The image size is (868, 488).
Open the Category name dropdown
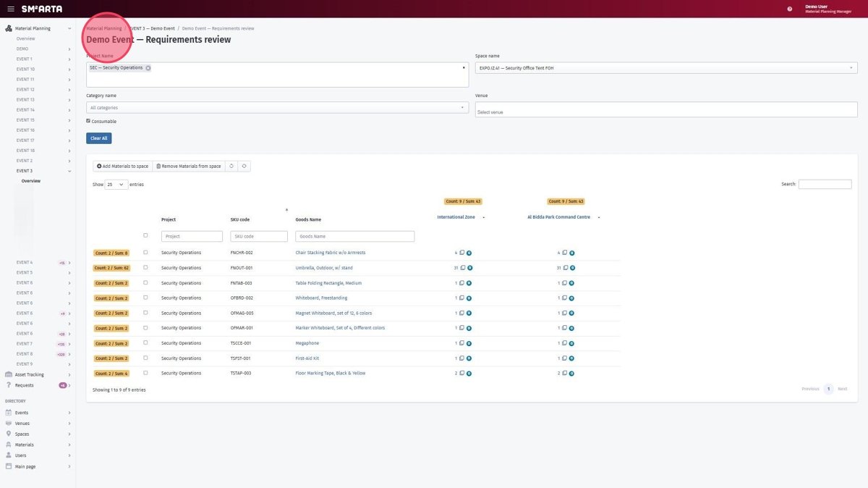[277, 108]
